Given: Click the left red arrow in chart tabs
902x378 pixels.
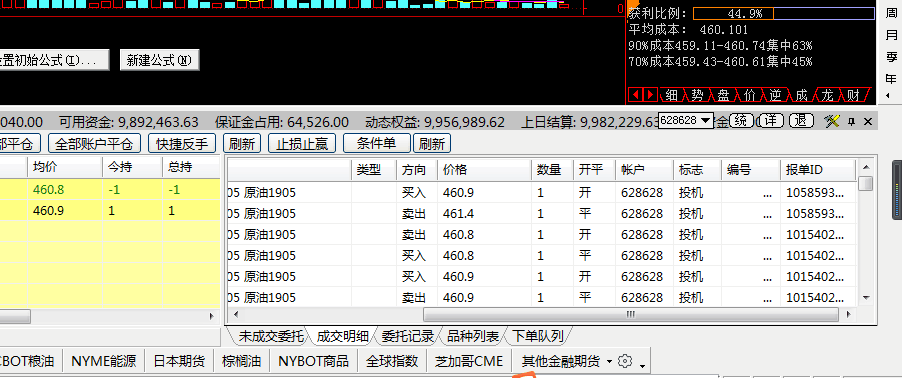Looking at the screenshot, I should [x=636, y=94].
